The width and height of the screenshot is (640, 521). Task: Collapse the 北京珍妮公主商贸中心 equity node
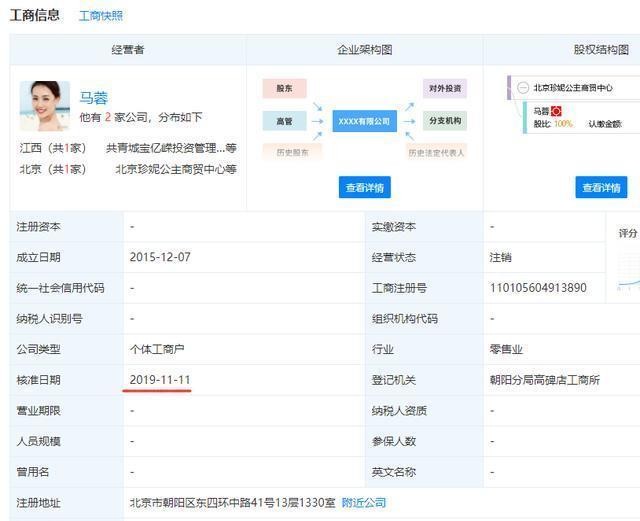click(523, 88)
